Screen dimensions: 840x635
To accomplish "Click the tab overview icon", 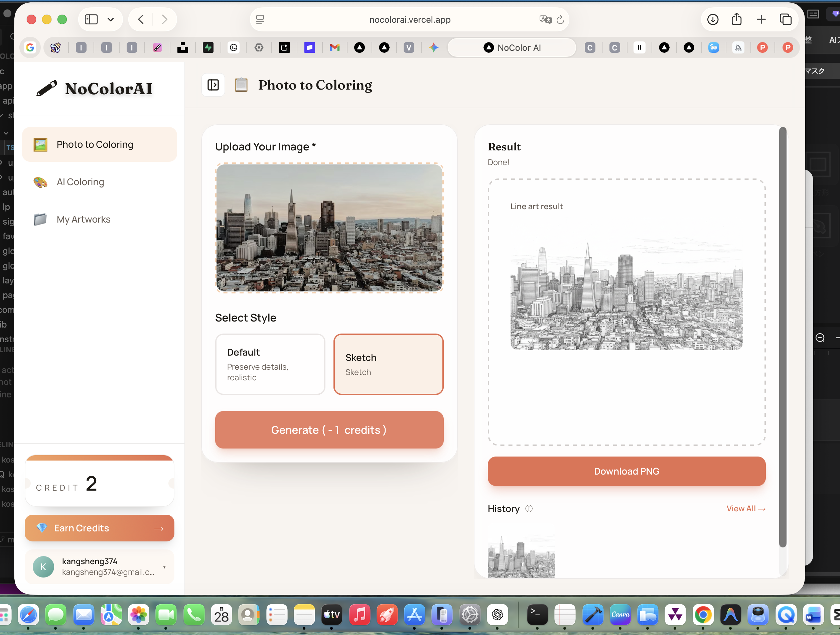I will (785, 19).
